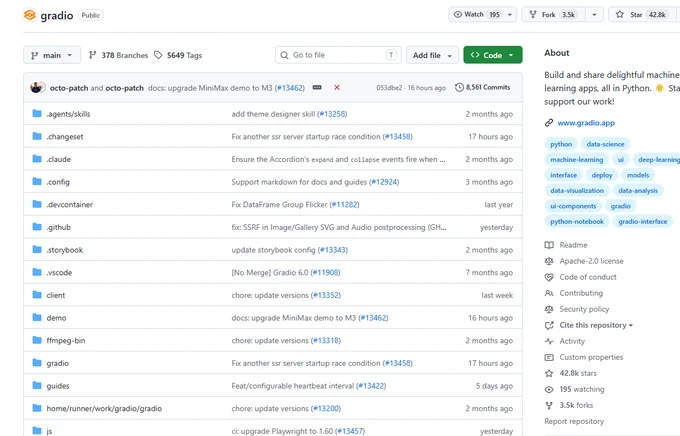Click the tag icon beside 5649 Tags
This screenshot has width=680, height=436.
tap(158, 55)
